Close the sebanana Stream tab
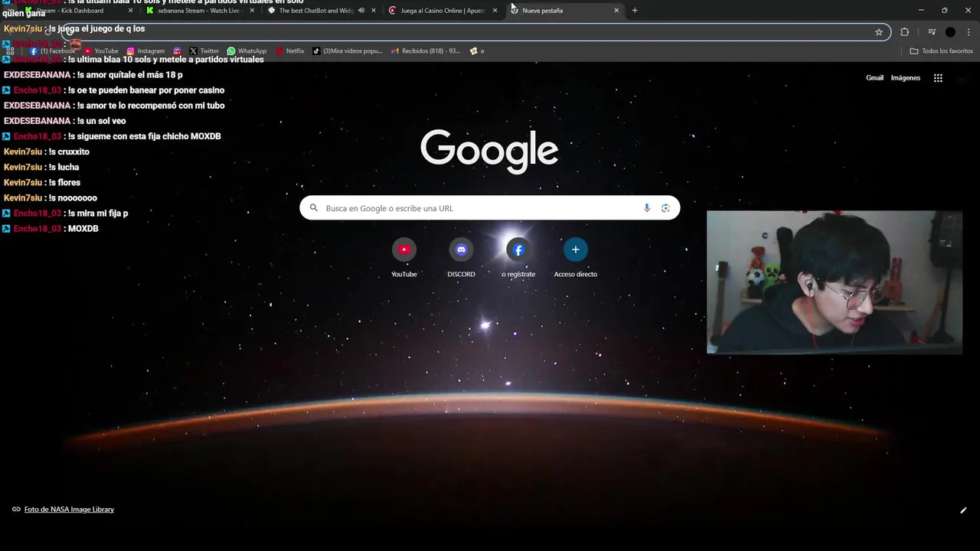The height and width of the screenshot is (551, 980). pos(252,11)
